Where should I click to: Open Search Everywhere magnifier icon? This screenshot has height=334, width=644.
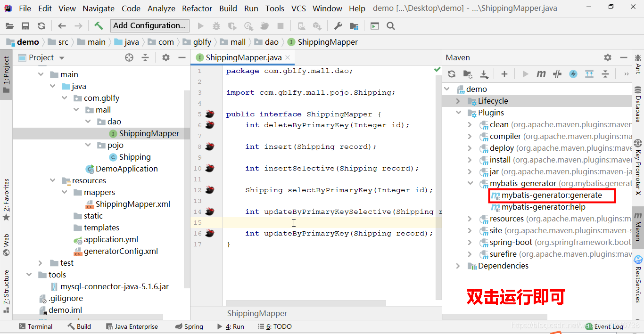(391, 26)
